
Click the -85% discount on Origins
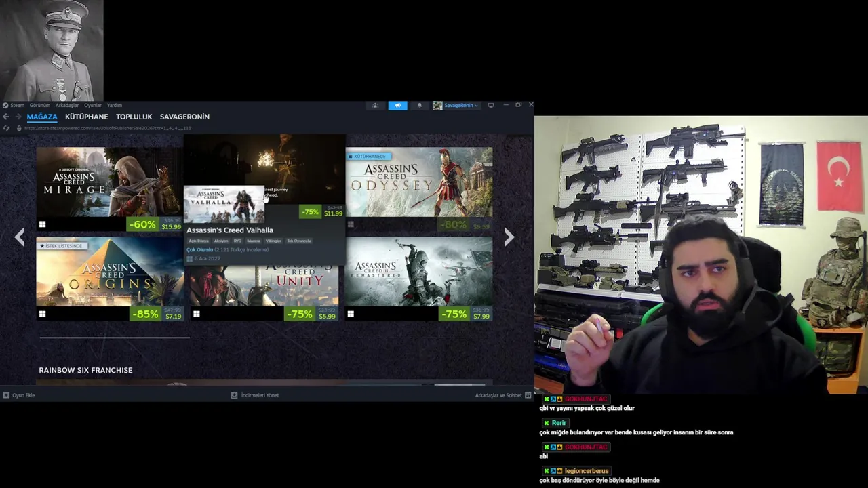(145, 314)
